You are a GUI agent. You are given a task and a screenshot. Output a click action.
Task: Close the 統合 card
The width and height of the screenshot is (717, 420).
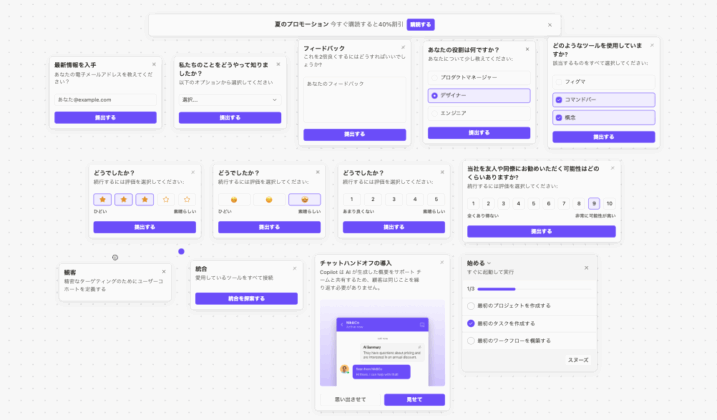point(294,269)
